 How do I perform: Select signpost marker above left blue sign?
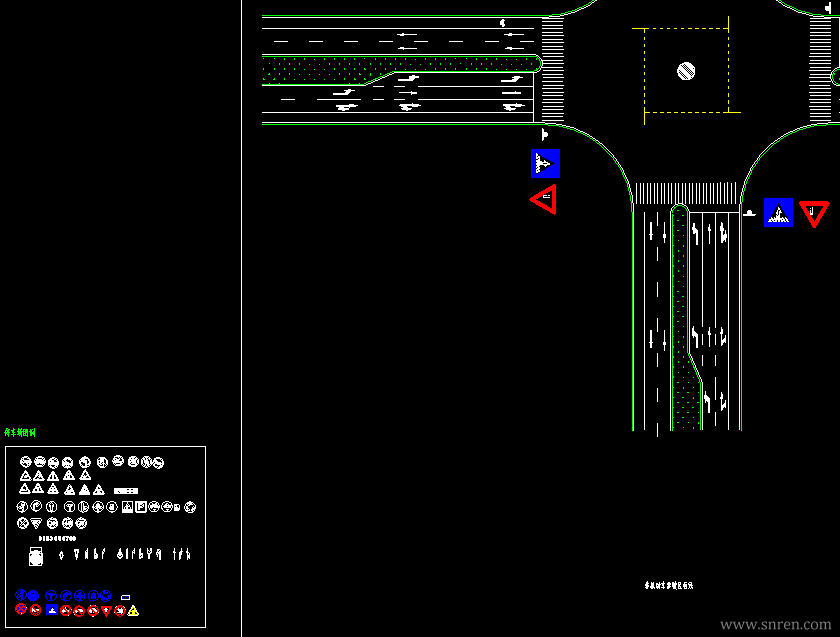pyautogui.click(x=544, y=134)
